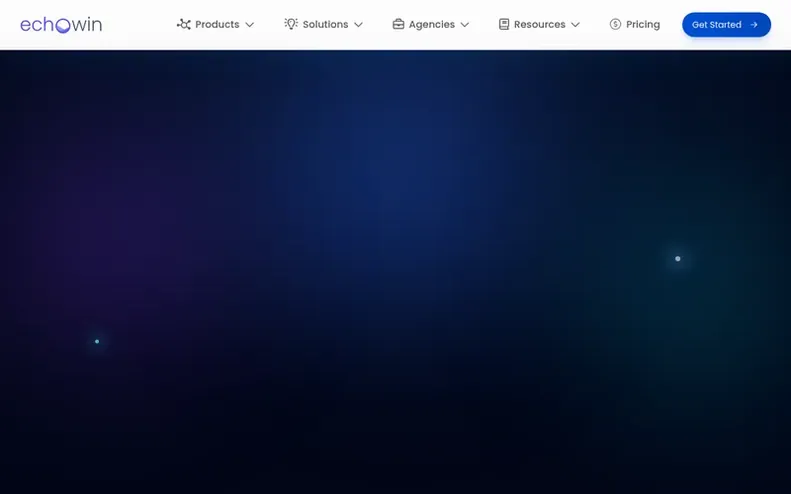Click the Solutions lightbulb icon
This screenshot has width=791, height=494.
[291, 24]
